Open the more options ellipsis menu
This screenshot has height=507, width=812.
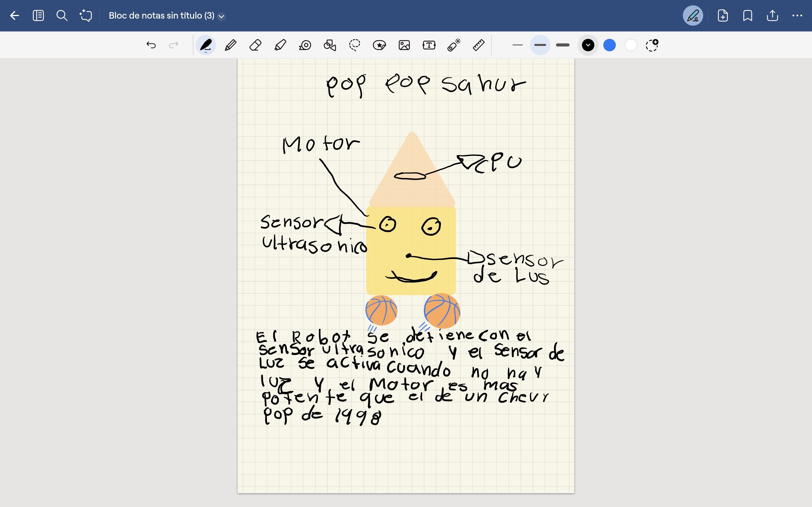click(x=797, y=15)
